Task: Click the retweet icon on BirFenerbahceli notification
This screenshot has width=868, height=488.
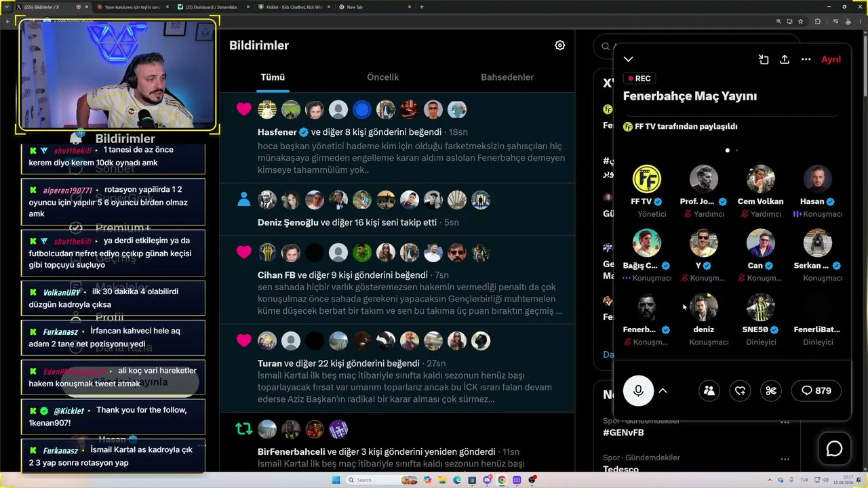Action: (x=243, y=429)
